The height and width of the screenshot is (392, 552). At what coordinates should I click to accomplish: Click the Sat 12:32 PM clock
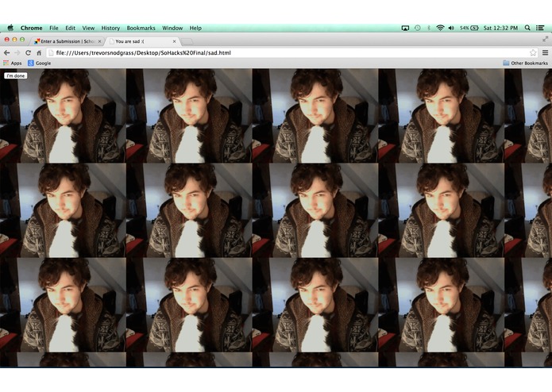(x=500, y=28)
